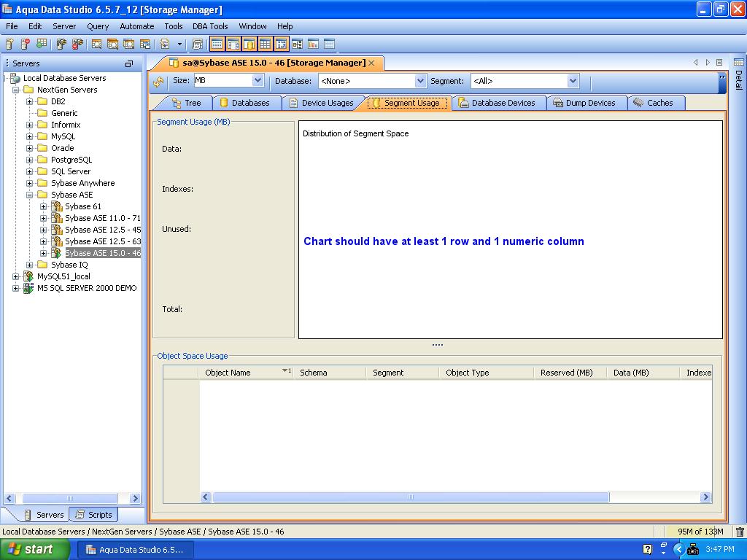Open the DBA Tools menu
747x560 pixels.
tap(210, 26)
